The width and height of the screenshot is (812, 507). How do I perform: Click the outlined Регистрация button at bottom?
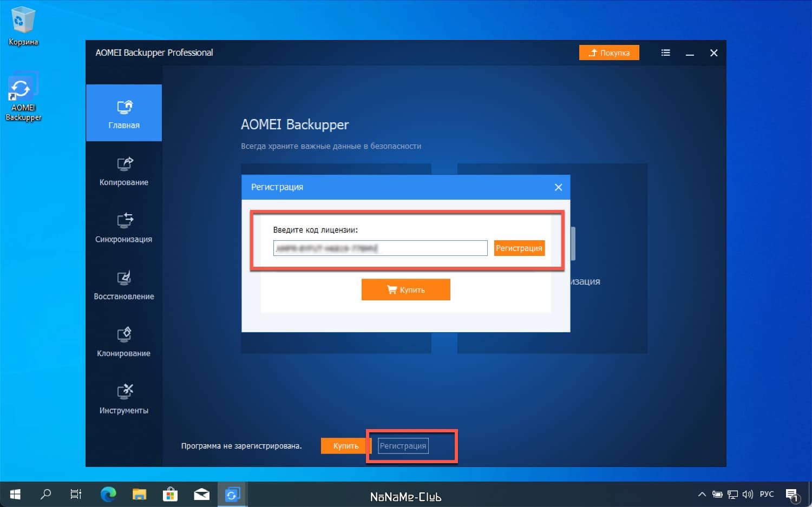click(403, 446)
